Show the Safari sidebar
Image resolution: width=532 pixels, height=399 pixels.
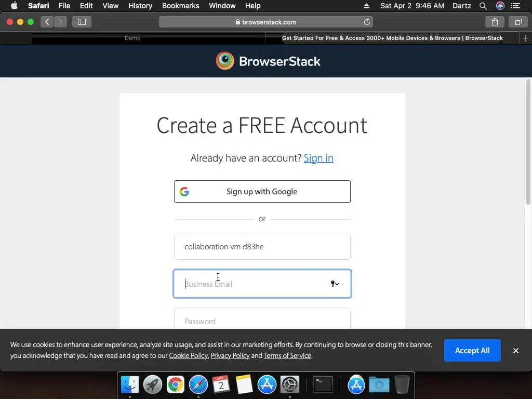point(82,22)
